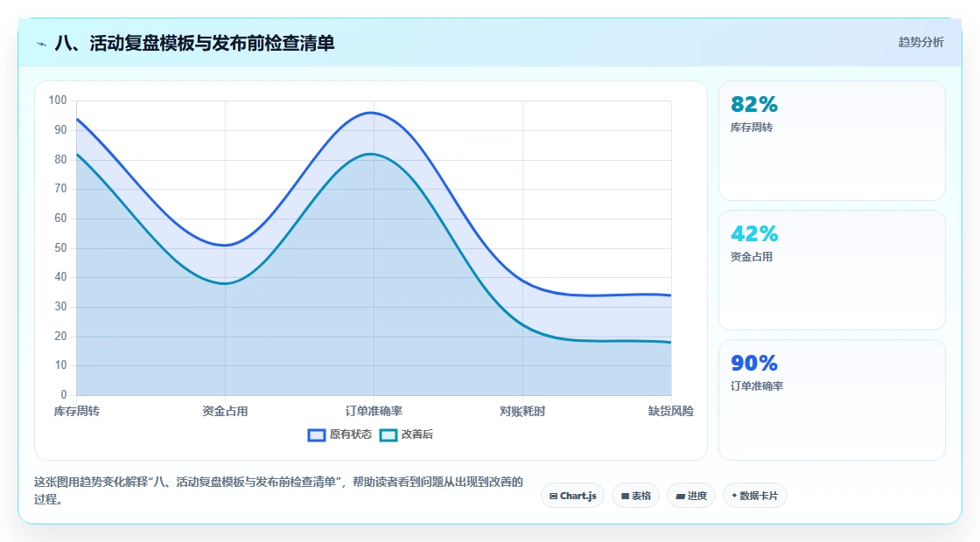
Task: Click the y-axis value 0
Action: tap(64, 394)
